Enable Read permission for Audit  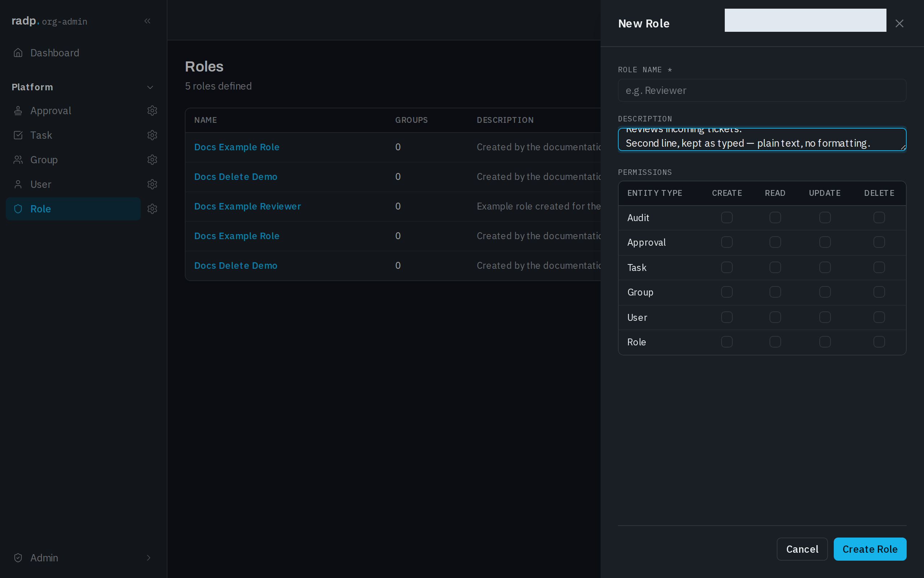775,217
